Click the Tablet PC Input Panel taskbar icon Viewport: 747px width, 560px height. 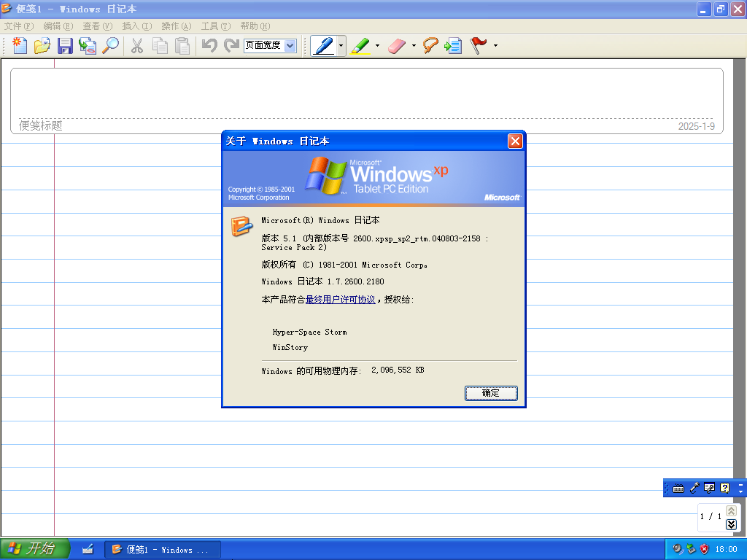pos(88,550)
